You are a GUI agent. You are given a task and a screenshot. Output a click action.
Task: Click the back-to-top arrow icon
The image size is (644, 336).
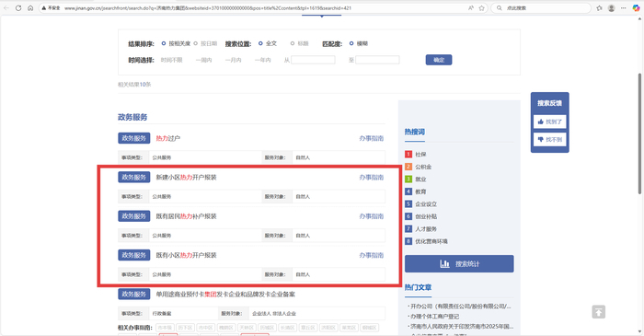[598, 312]
